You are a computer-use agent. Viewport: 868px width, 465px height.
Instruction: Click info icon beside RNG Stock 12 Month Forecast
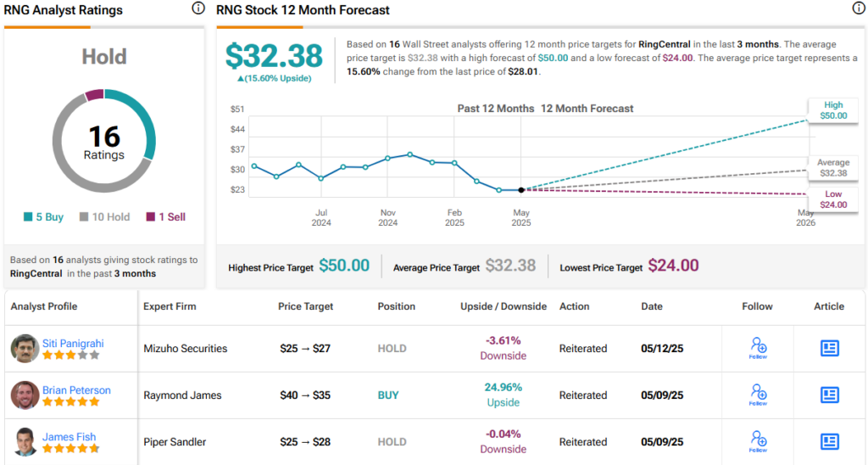point(859,8)
